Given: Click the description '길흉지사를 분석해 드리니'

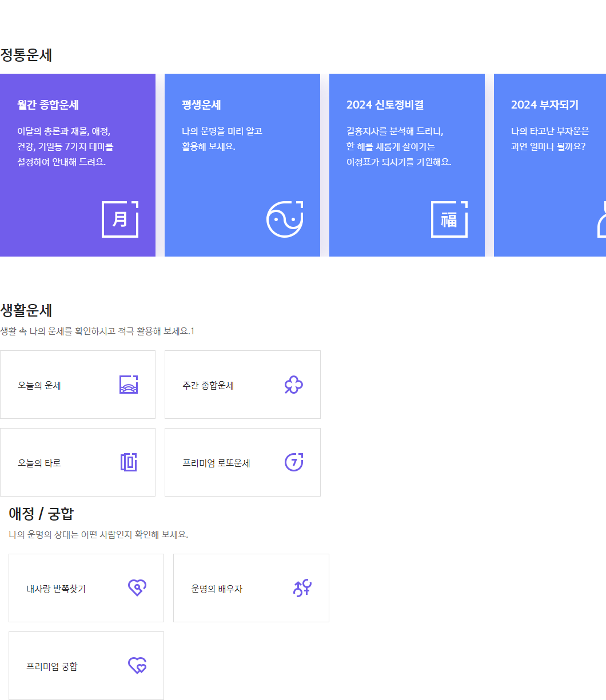Looking at the screenshot, I should [x=394, y=131].
